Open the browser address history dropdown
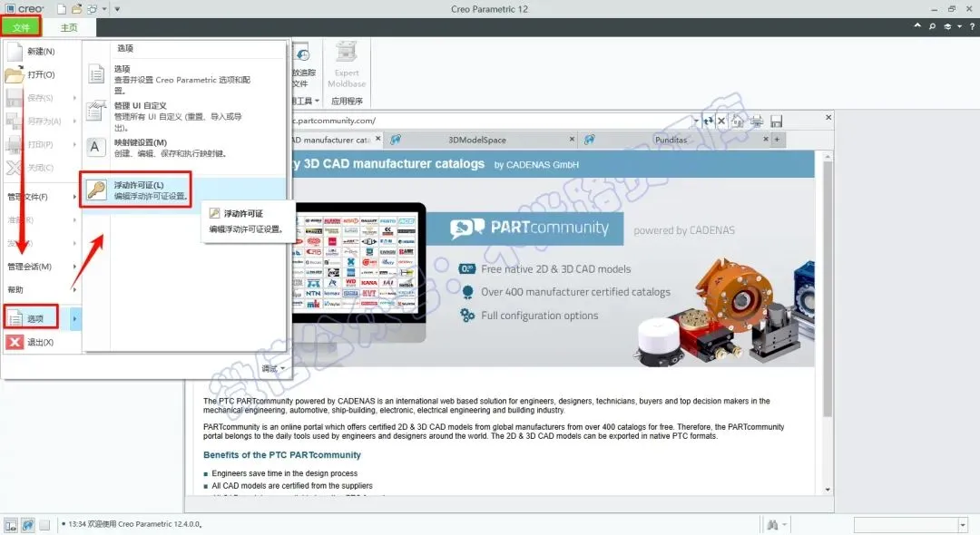Screen dimensions: 980x535 696,121
